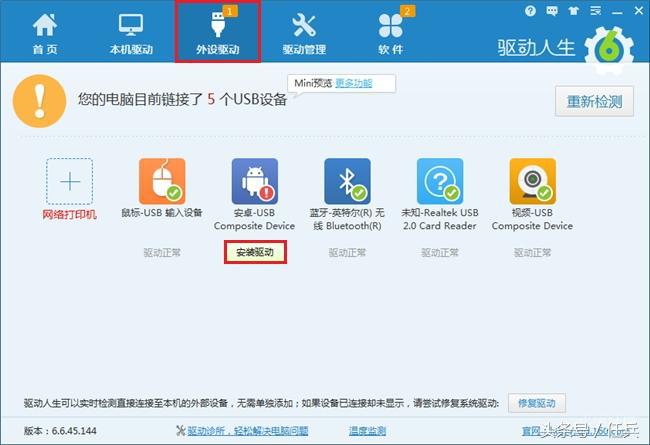This screenshot has height=445, width=650.
Task: Click the 重新检测 button
Action: click(x=594, y=101)
